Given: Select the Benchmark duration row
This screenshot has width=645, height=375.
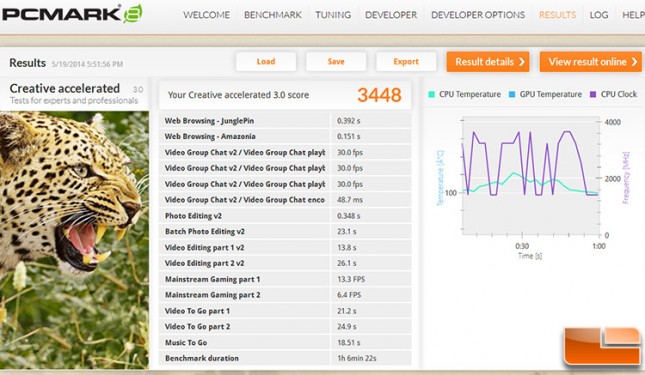Looking at the screenshot, I should 285,358.
